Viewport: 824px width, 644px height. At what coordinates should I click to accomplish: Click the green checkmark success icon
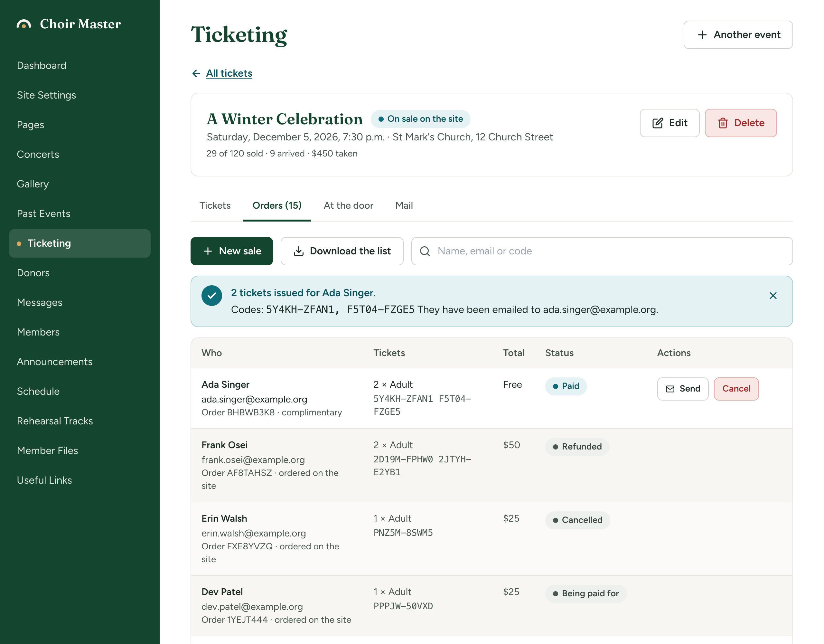pyautogui.click(x=212, y=296)
